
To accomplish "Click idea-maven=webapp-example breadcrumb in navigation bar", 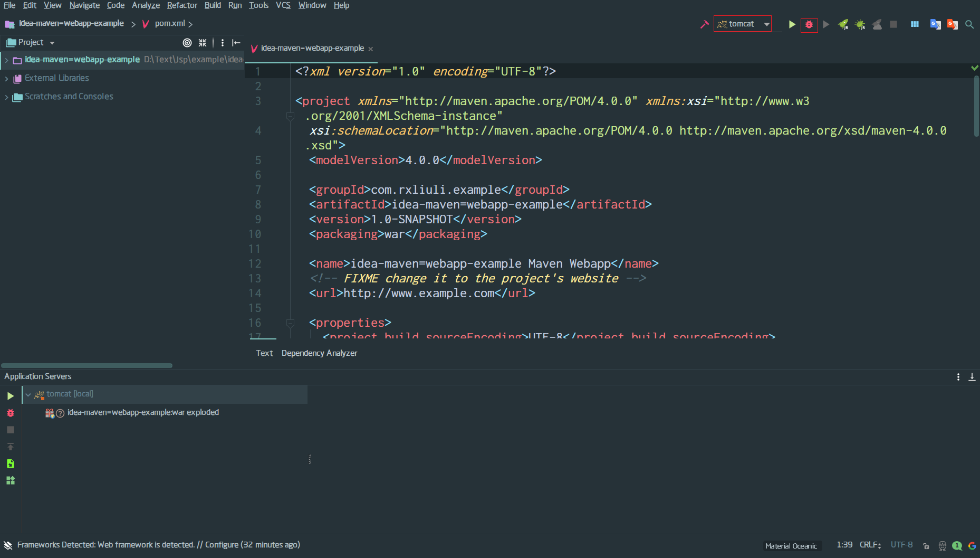I will [x=71, y=24].
